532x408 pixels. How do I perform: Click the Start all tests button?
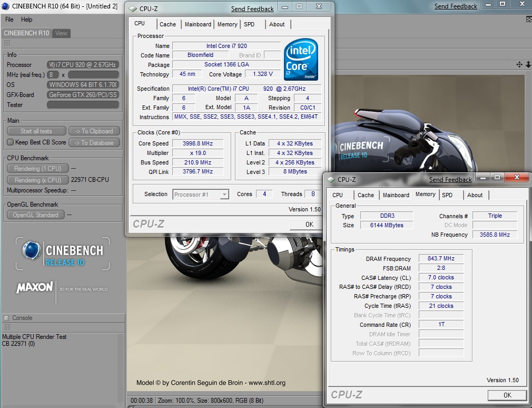pyautogui.click(x=36, y=131)
